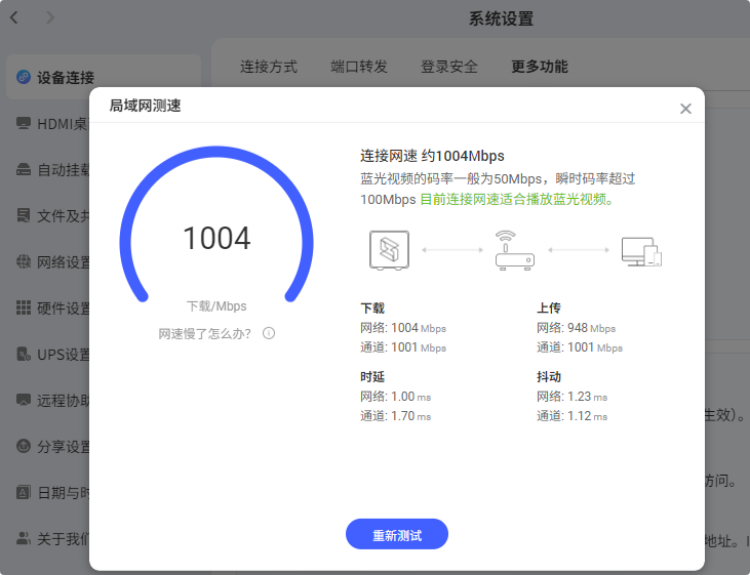Image resolution: width=750 pixels, height=575 pixels.
Task: Switch to the 连接方式 tab
Action: pyautogui.click(x=268, y=67)
